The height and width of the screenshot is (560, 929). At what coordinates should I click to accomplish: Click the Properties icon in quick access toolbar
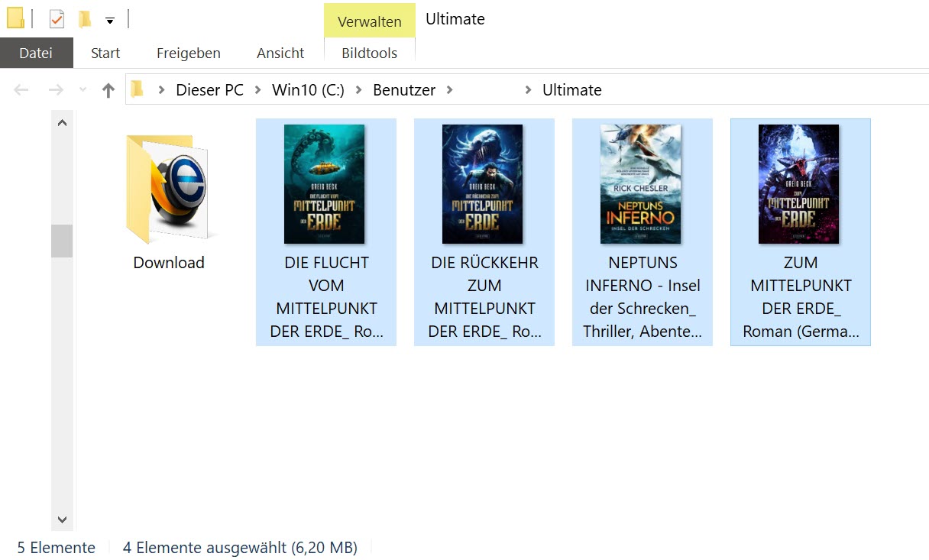pos(57,19)
